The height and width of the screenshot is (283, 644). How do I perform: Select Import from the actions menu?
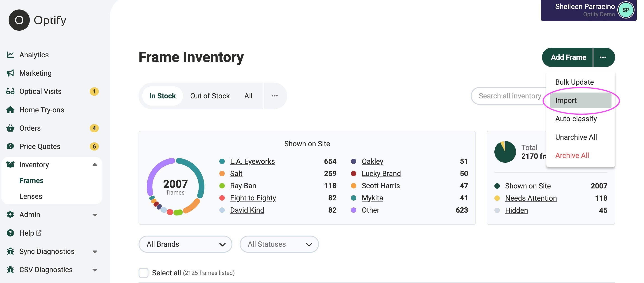click(x=566, y=100)
